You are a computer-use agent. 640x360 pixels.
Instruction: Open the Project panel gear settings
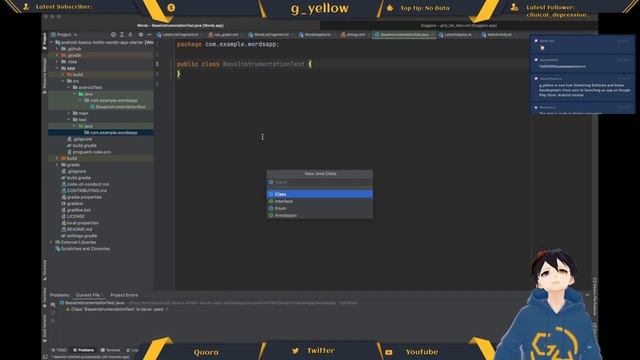pyautogui.click(x=141, y=35)
